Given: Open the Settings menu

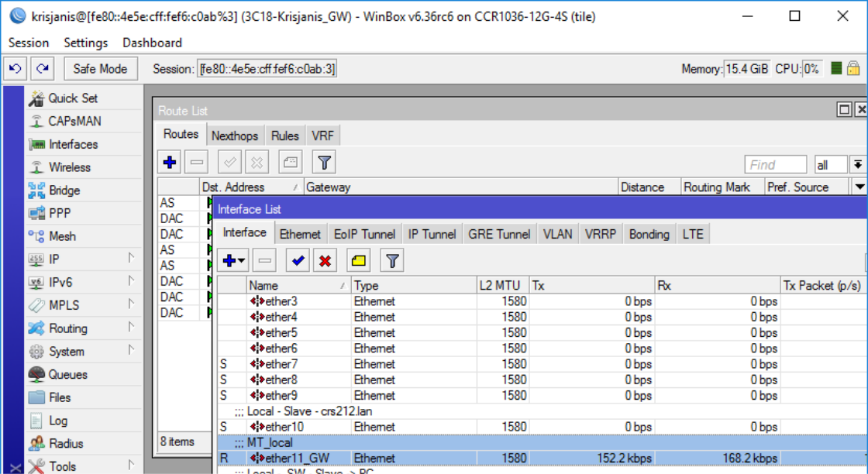Looking at the screenshot, I should click(x=85, y=43).
